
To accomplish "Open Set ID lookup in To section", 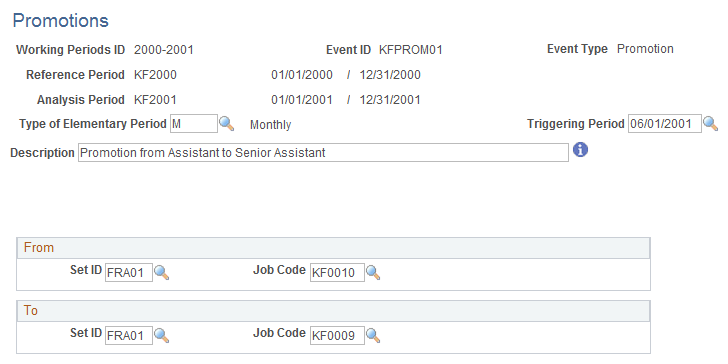I will coord(161,335).
